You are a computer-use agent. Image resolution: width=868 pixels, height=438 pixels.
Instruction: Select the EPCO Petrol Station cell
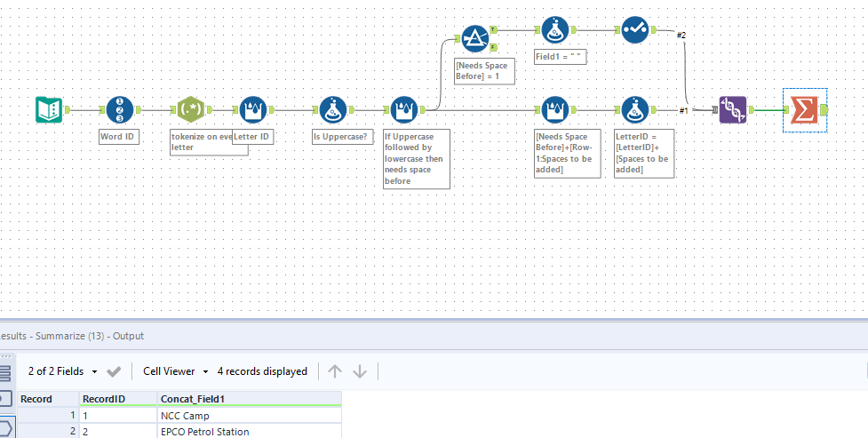tap(250, 432)
